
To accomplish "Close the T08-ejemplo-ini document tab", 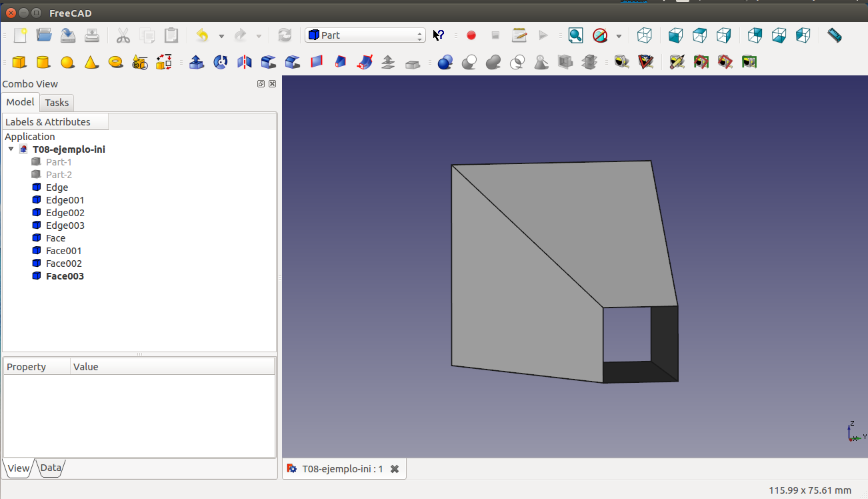I will pos(395,469).
